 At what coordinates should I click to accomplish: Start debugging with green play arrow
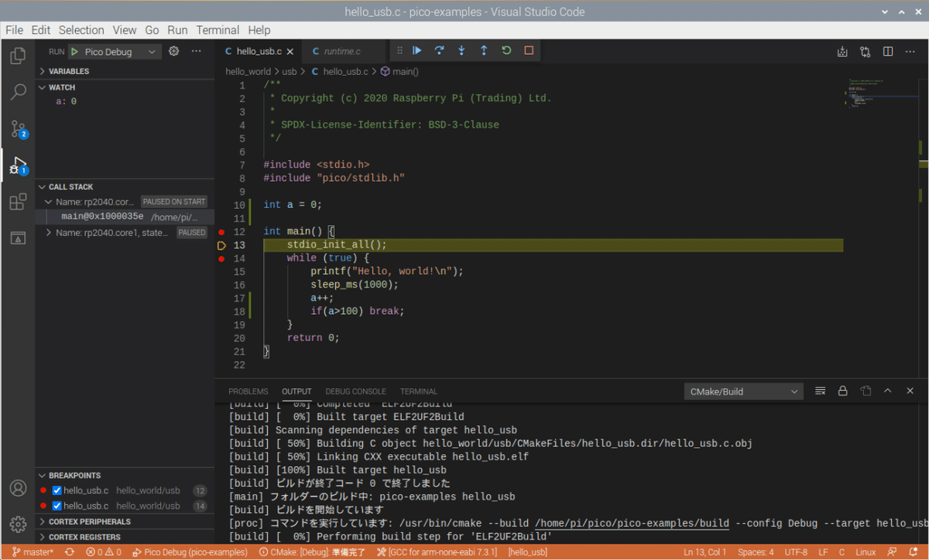click(x=75, y=52)
